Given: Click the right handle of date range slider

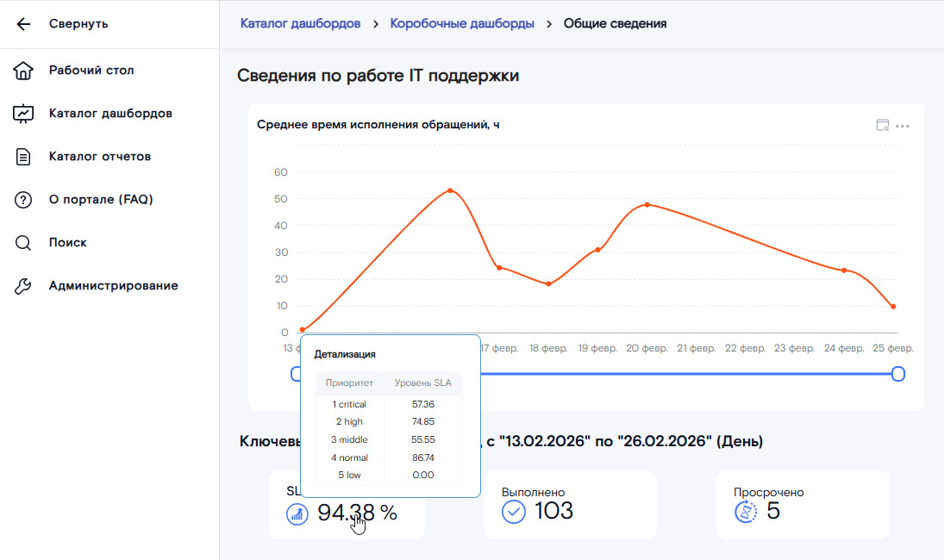Looking at the screenshot, I should coord(897,374).
